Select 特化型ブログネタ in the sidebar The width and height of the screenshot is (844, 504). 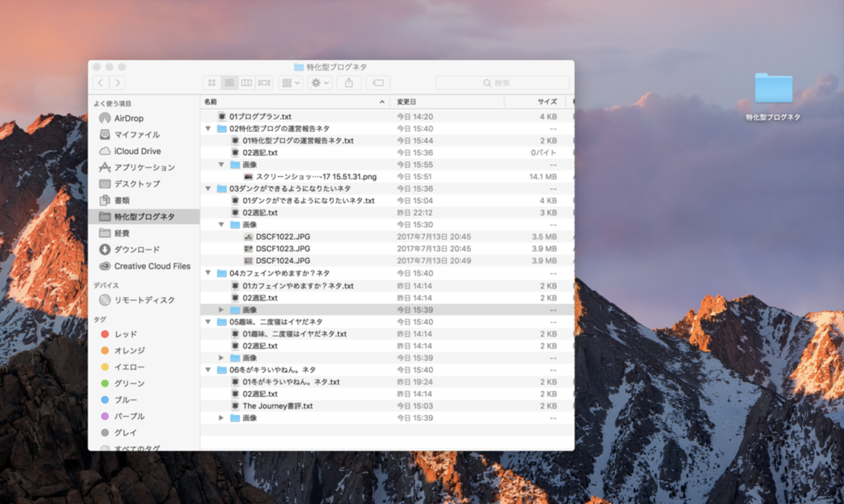point(144,217)
